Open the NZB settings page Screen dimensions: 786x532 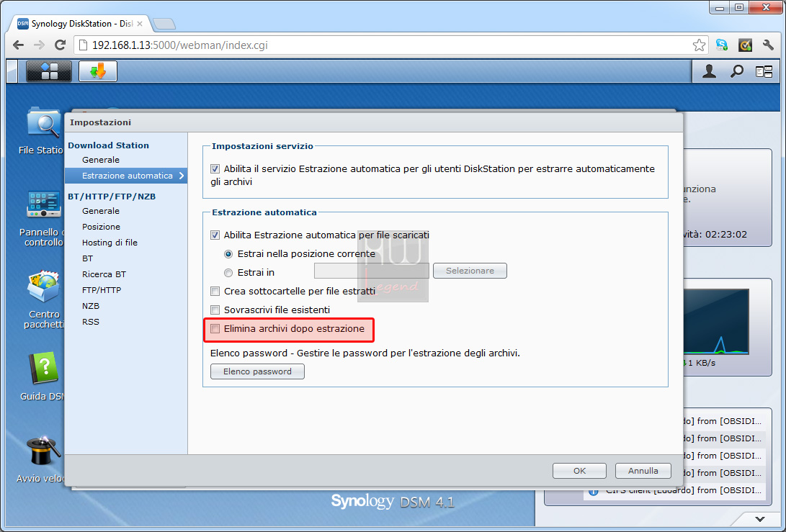91,306
